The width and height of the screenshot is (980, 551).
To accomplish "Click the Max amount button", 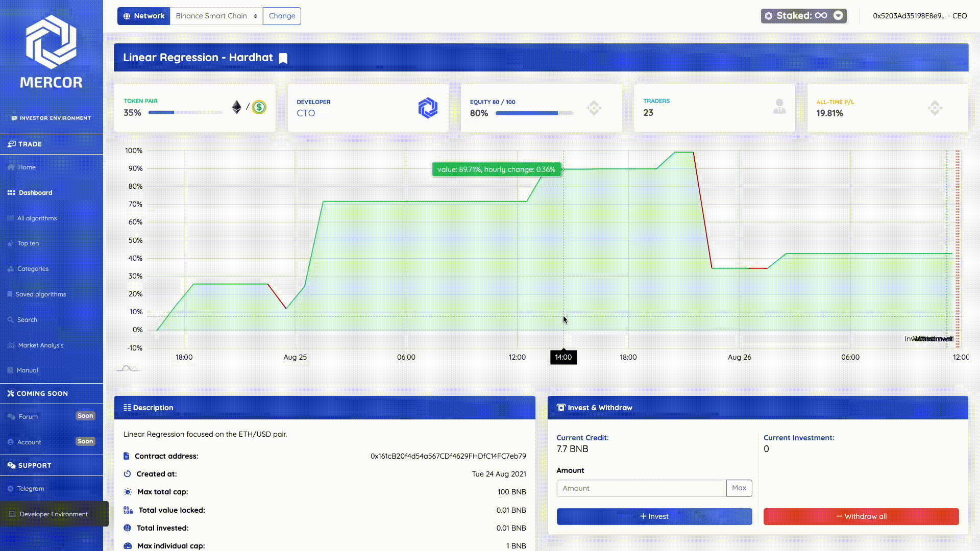I will [x=739, y=488].
